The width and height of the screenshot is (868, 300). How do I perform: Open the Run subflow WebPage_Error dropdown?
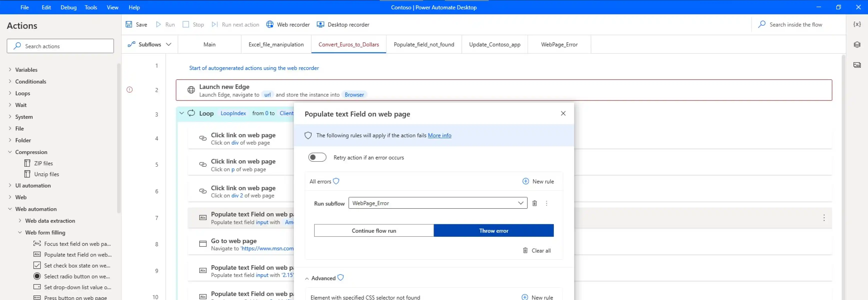[x=438, y=203]
